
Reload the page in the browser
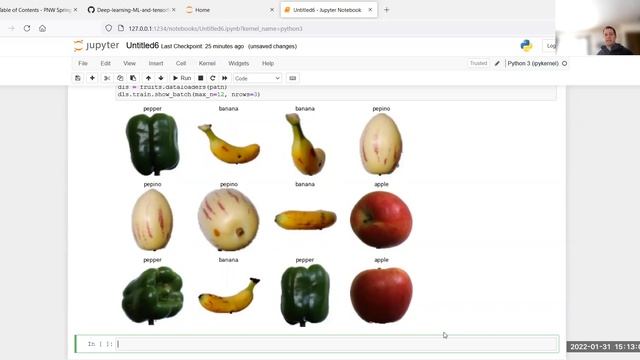click(27, 28)
